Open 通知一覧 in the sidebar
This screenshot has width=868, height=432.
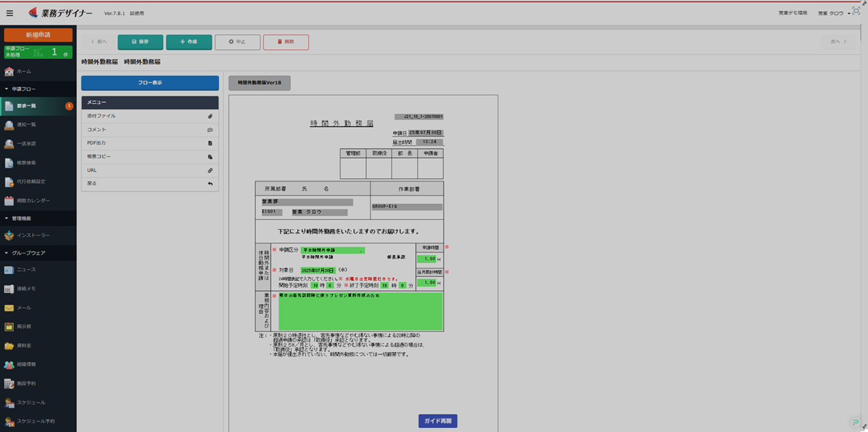pos(38,125)
